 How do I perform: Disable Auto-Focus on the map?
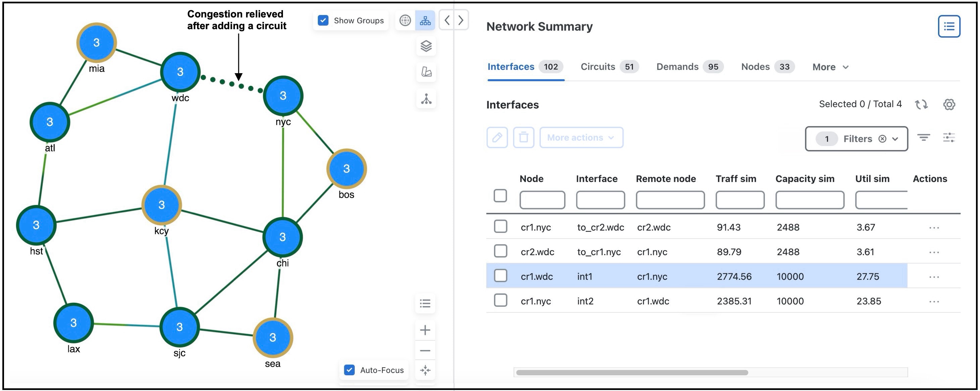[349, 370]
